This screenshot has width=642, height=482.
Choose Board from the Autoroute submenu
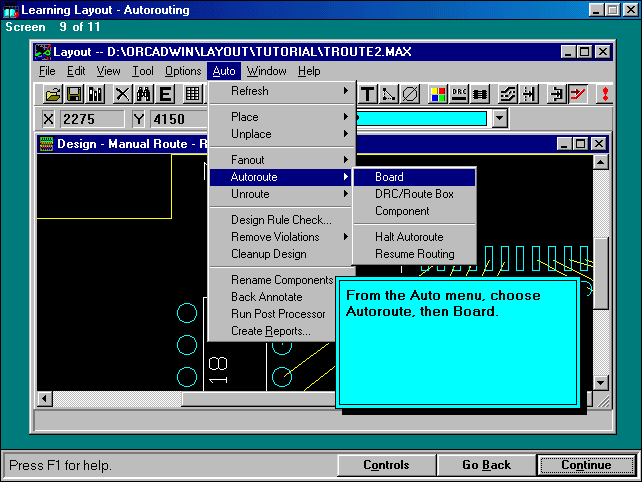(389, 177)
